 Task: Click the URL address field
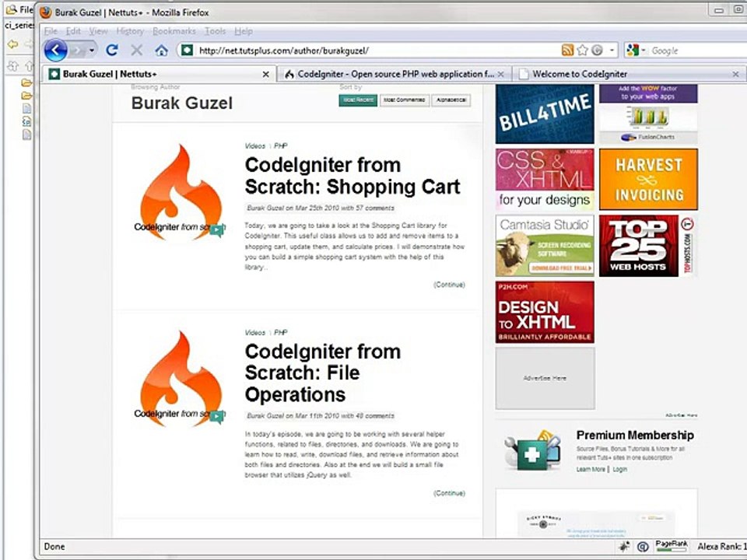(377, 51)
